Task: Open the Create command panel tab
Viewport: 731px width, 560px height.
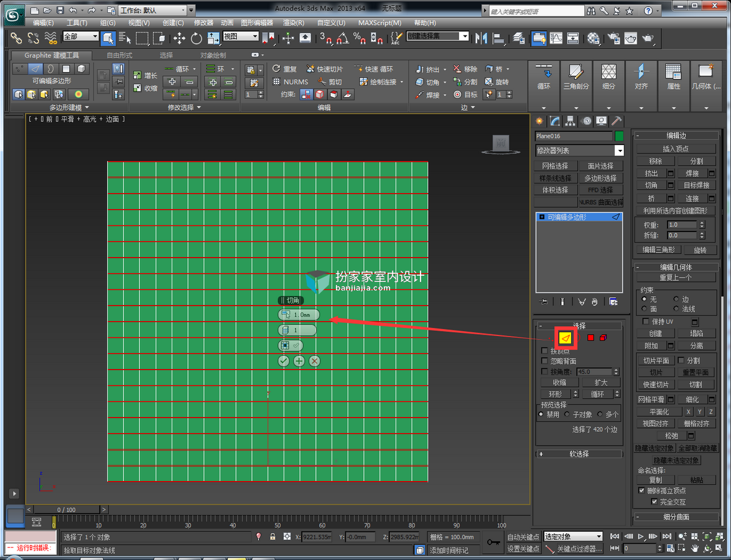Action: tap(539, 121)
